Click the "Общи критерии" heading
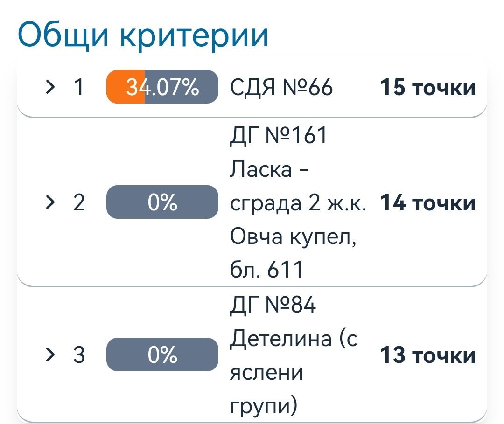Image resolution: width=504 pixels, height=424 pixels. pyautogui.click(x=143, y=35)
